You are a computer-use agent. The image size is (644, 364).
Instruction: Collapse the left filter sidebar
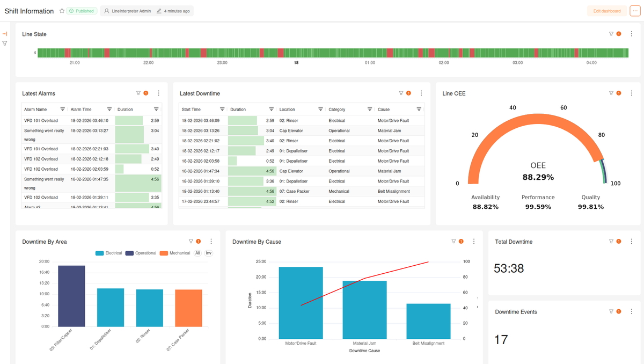click(4, 33)
